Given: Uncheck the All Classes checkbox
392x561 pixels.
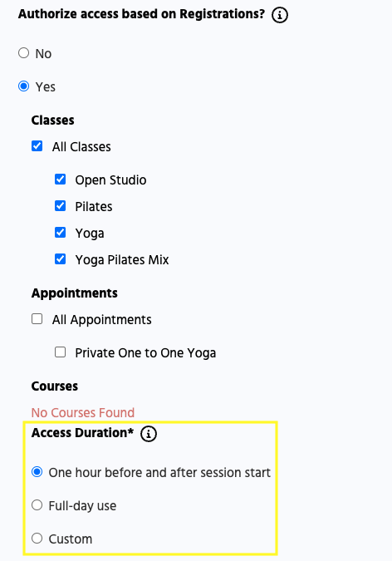Looking at the screenshot, I should (x=37, y=146).
